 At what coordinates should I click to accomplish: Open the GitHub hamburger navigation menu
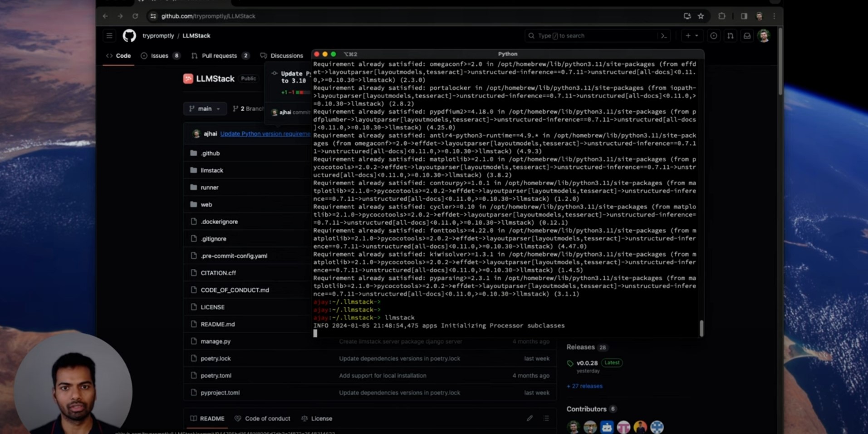pyautogui.click(x=109, y=35)
